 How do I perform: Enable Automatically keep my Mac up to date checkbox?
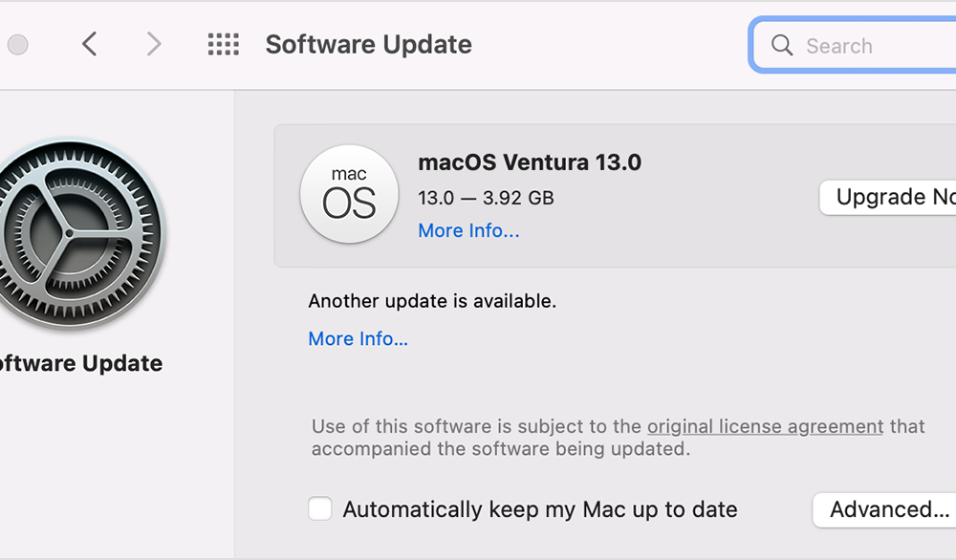(x=320, y=508)
